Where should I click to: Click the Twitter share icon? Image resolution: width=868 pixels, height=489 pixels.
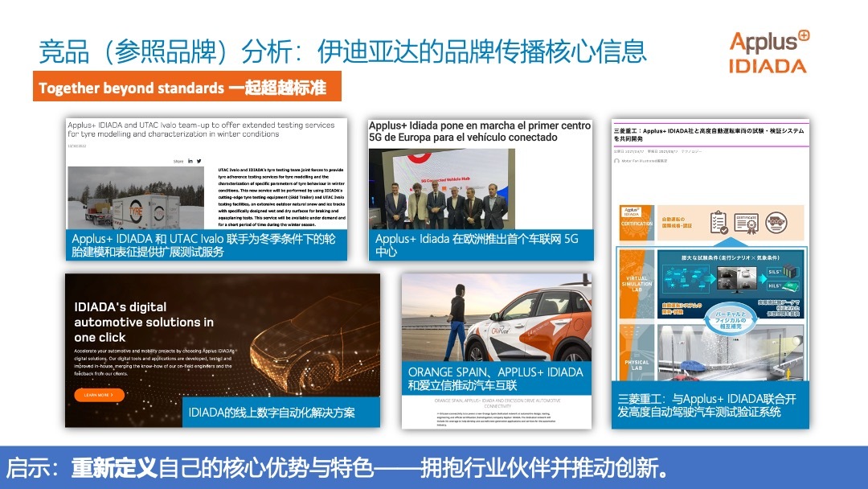click(199, 161)
